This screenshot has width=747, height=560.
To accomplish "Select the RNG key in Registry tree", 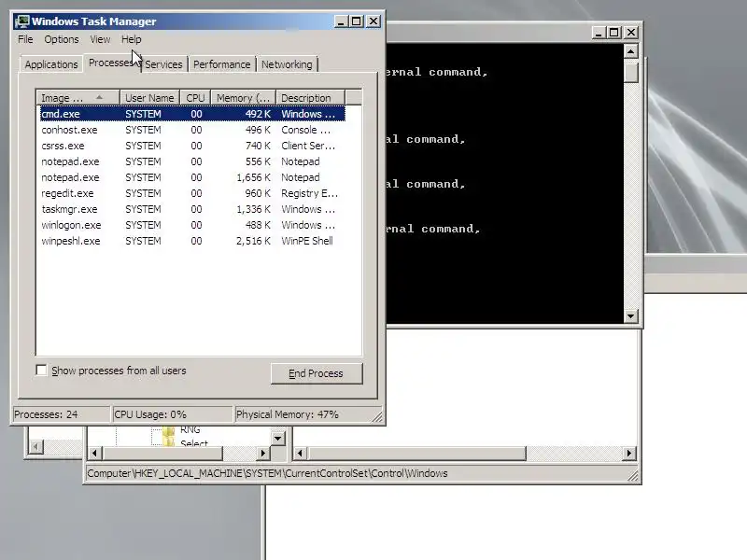I will pyautogui.click(x=190, y=430).
